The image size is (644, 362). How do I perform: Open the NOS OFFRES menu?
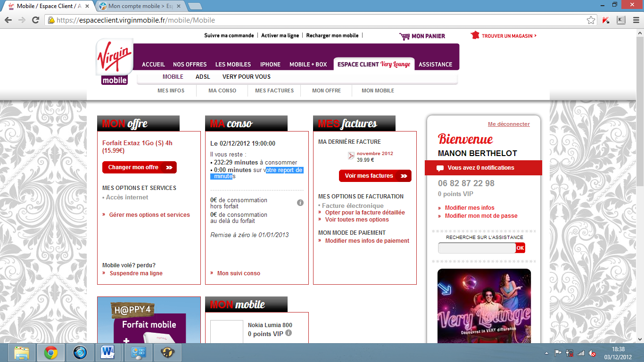point(190,65)
